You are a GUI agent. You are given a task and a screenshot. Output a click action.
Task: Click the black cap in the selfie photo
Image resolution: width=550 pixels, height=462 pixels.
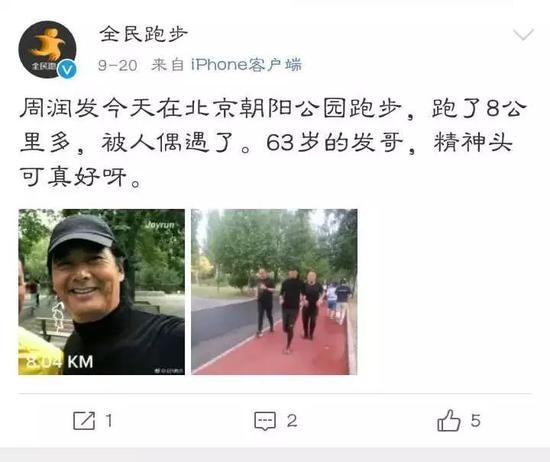(x=81, y=233)
